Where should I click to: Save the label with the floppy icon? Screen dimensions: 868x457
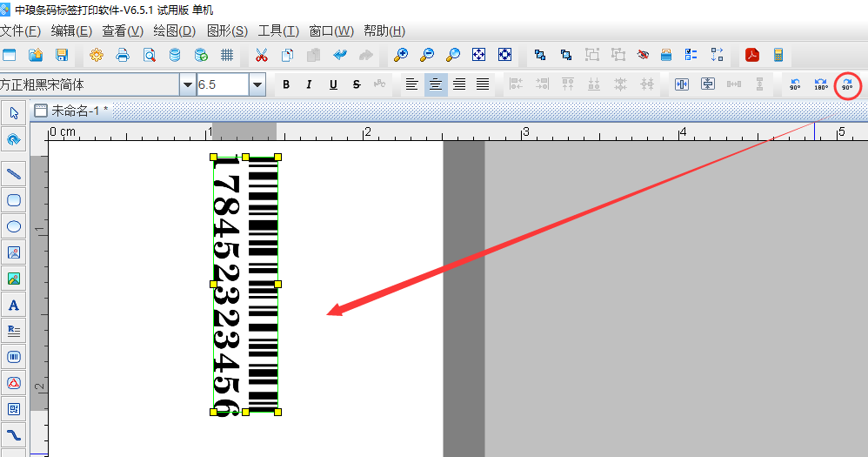click(x=62, y=55)
